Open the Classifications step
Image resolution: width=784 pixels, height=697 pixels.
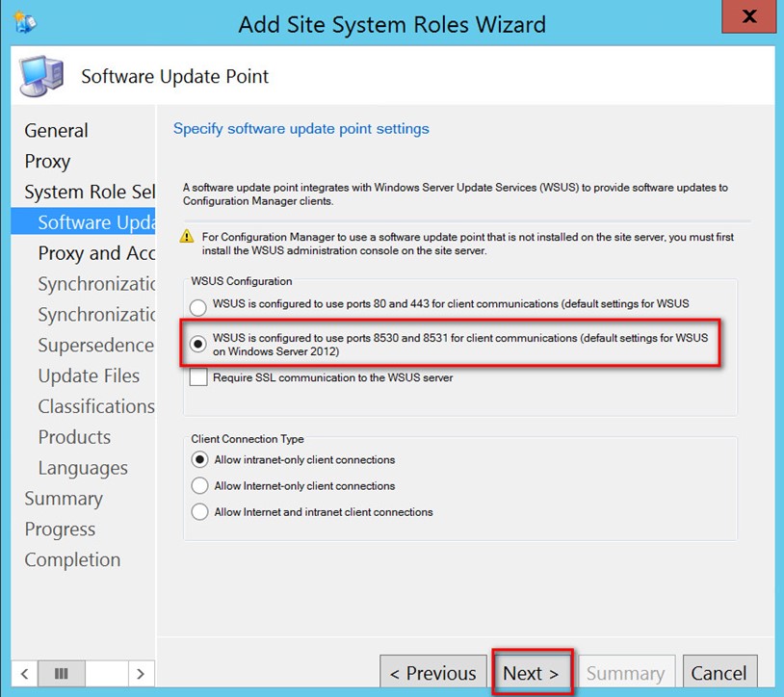coord(96,406)
